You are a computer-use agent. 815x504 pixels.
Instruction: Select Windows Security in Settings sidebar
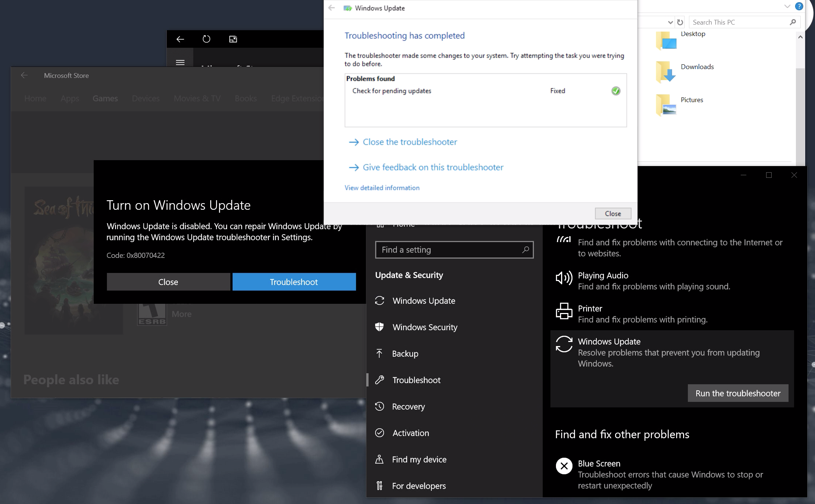tap(454, 327)
